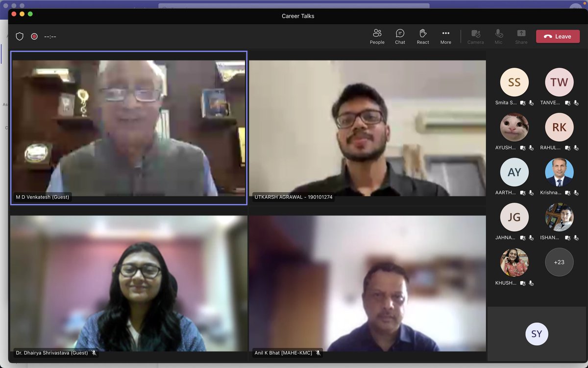Screen dimensions: 588x368
Task: Leave the meeting
Action: (558, 36)
